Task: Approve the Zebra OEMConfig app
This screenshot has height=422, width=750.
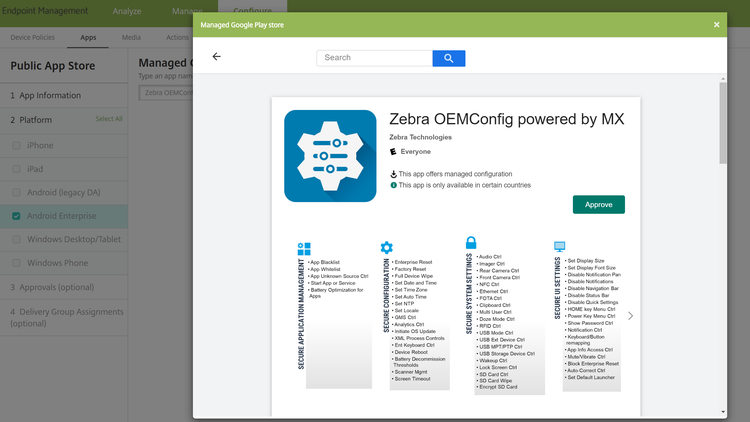Action: coord(598,204)
